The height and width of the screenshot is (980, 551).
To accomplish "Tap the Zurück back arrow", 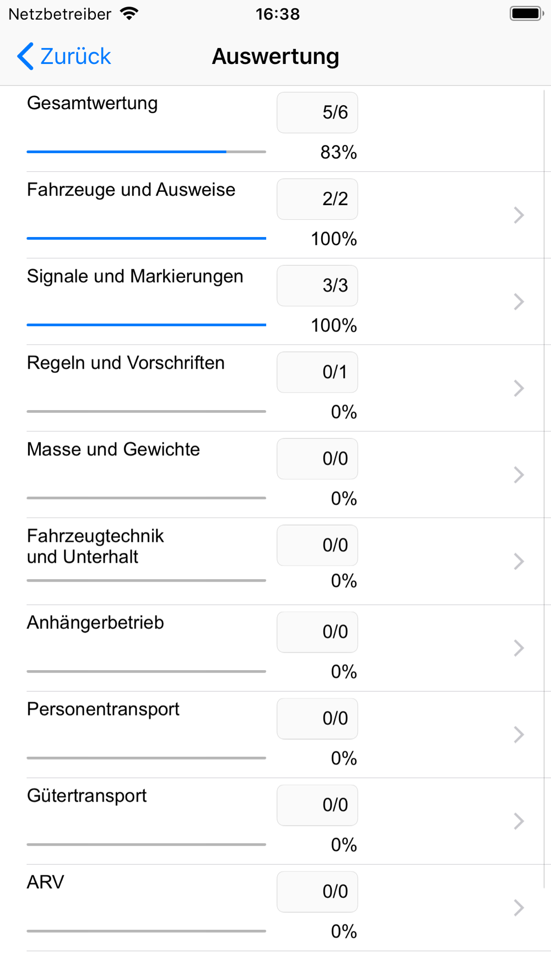I will click(x=25, y=56).
